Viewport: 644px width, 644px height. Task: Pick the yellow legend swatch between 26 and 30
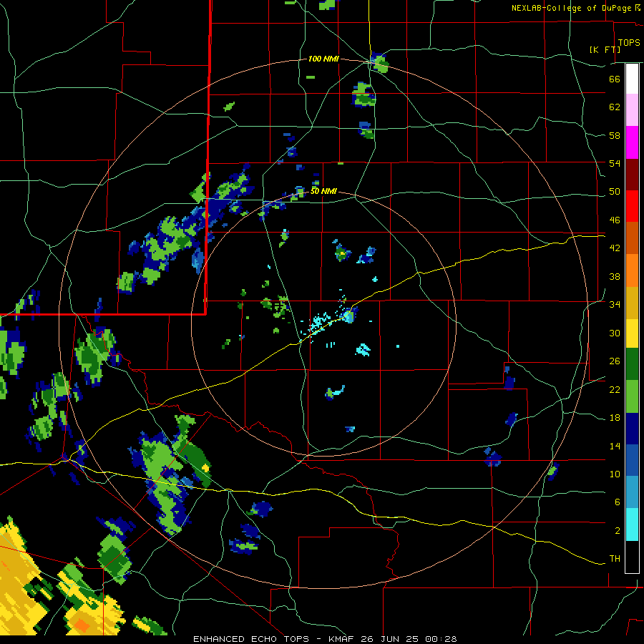click(x=632, y=333)
